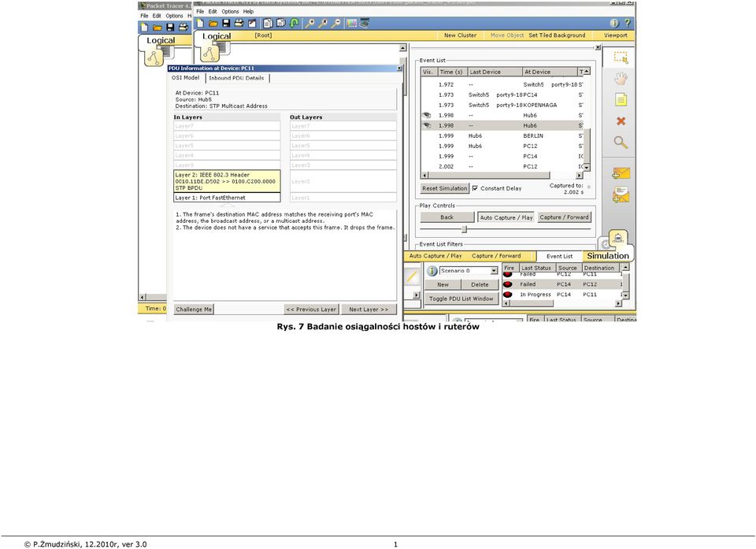
Task: Click the Back play control button
Action: click(447, 217)
